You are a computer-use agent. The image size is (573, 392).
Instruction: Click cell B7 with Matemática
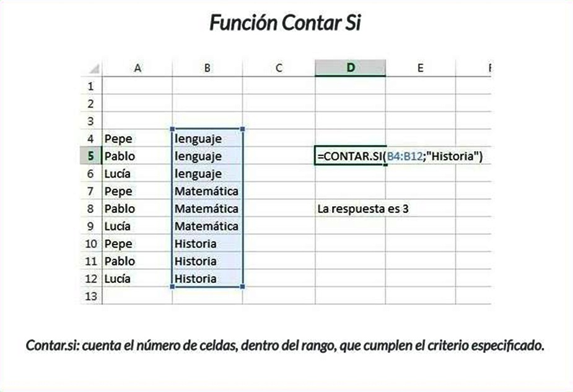tap(206, 191)
